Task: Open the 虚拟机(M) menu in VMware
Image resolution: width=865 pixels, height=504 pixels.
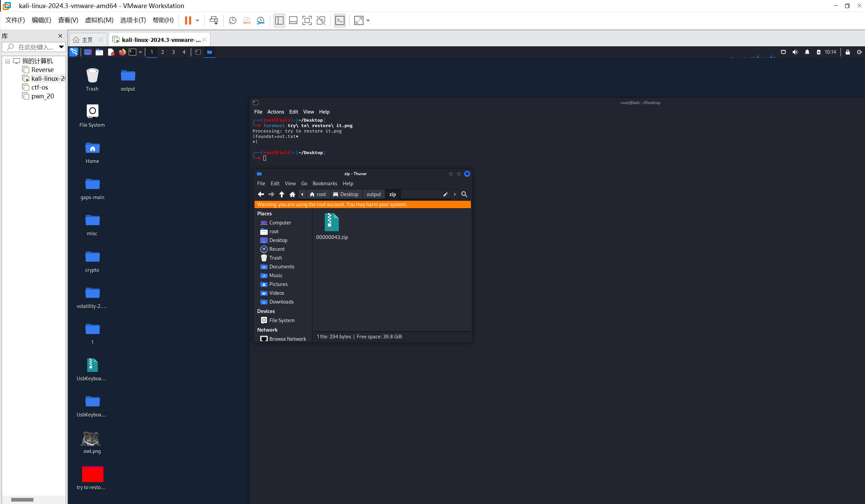Action: [x=99, y=20]
